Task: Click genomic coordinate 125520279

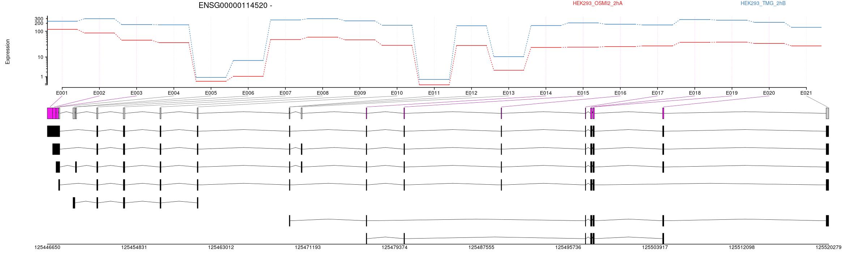Action: (x=829, y=248)
